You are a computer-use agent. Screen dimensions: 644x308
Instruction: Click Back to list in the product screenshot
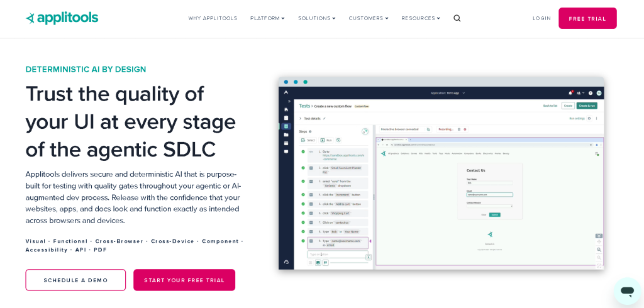(x=550, y=106)
